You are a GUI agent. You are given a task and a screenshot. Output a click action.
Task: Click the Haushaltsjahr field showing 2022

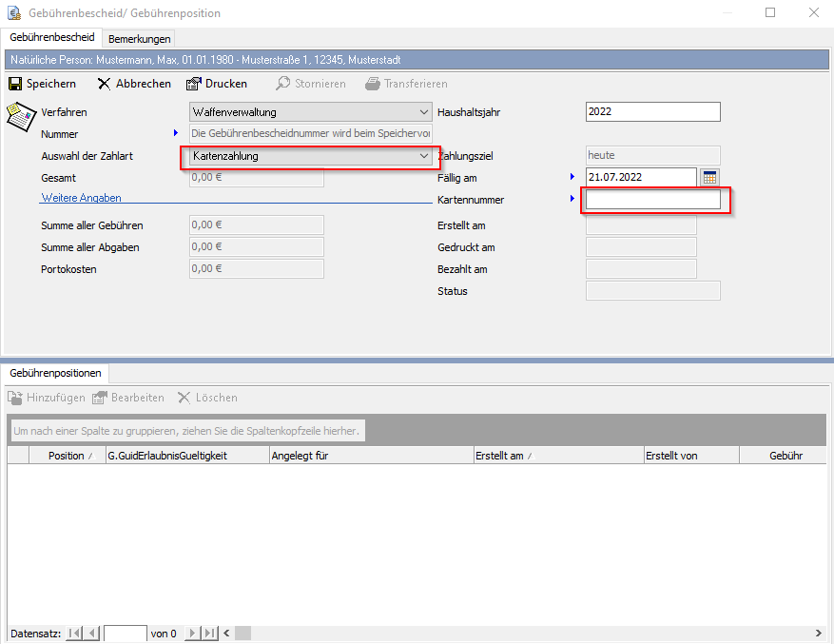pyautogui.click(x=653, y=112)
